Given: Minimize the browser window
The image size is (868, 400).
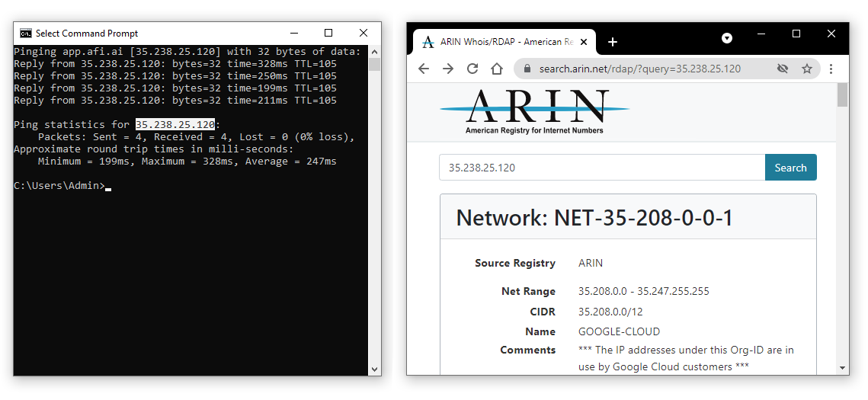Looking at the screenshot, I should tap(762, 34).
